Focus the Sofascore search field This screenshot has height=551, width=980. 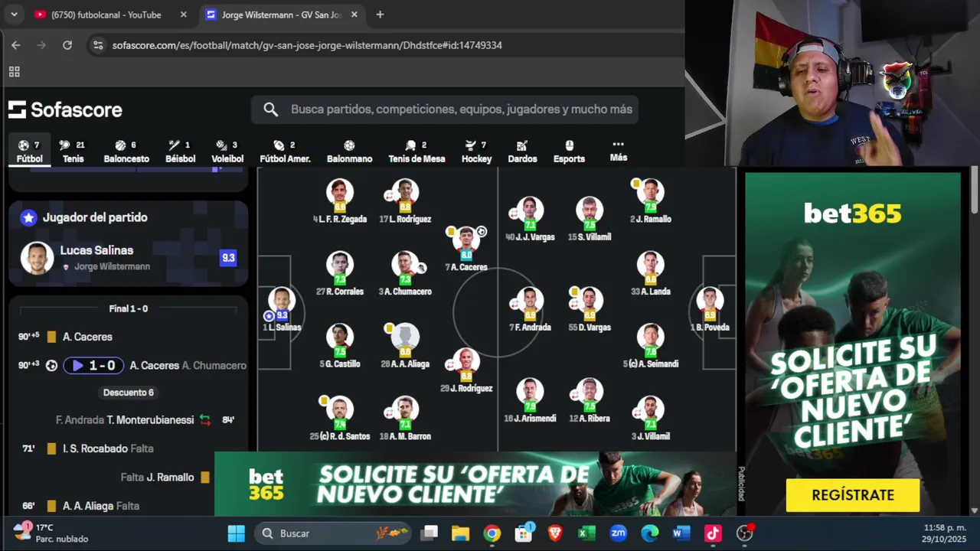point(445,109)
